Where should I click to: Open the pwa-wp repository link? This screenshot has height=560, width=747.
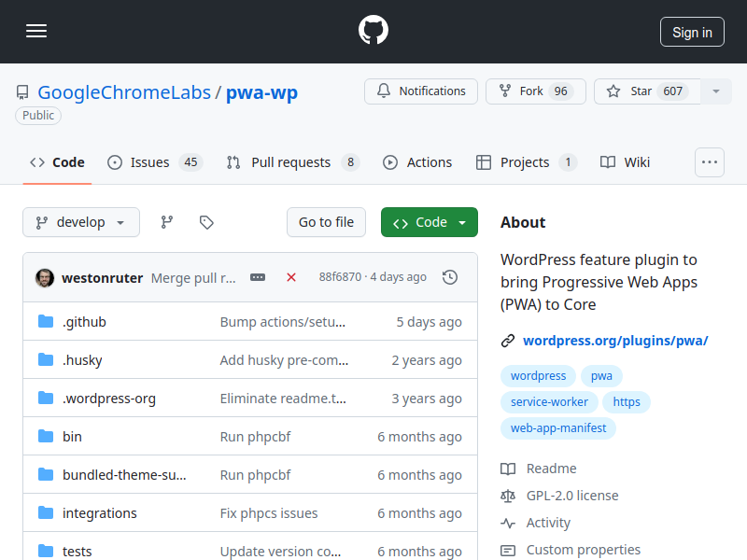261,92
